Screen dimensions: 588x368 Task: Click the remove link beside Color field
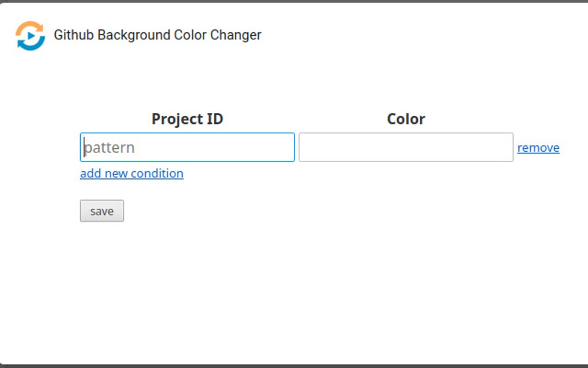(538, 148)
